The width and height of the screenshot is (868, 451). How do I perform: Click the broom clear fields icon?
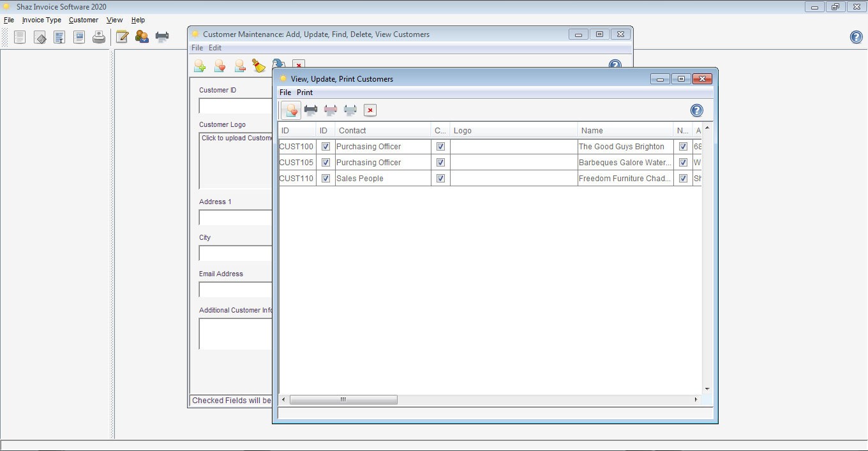click(x=259, y=66)
